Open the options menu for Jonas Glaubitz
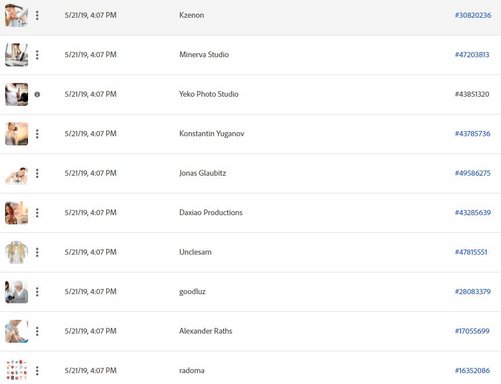501x384 pixels. 37,173
